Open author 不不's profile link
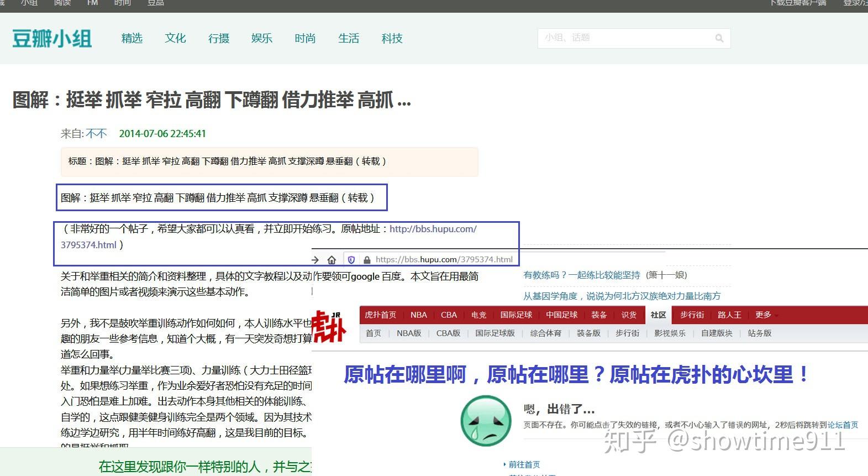868x476 pixels. 96,133
